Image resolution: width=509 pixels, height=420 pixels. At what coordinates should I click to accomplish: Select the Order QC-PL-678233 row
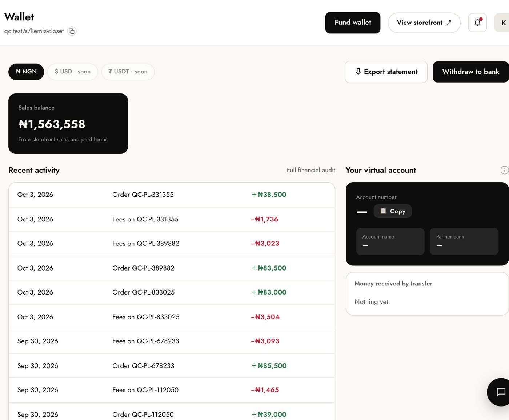tap(172, 366)
